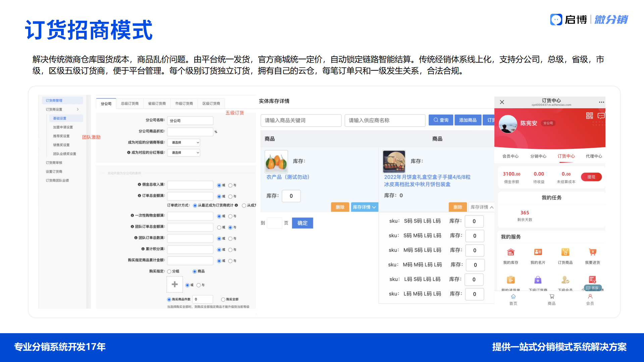Expand 库存详情 for 农产品 item
This screenshot has width=644, height=362.
(x=364, y=207)
